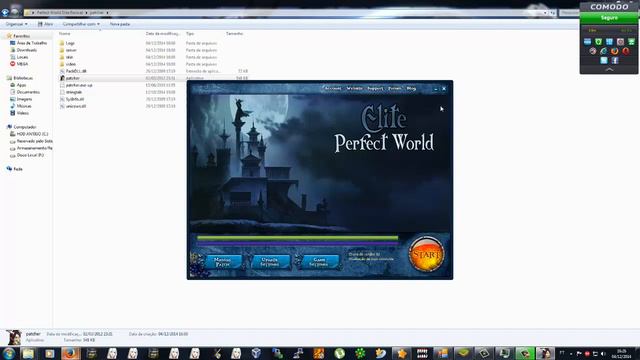The width and height of the screenshot is (640, 360).
Task: Open Documentos in the navigation pane
Action: (x=28, y=92)
